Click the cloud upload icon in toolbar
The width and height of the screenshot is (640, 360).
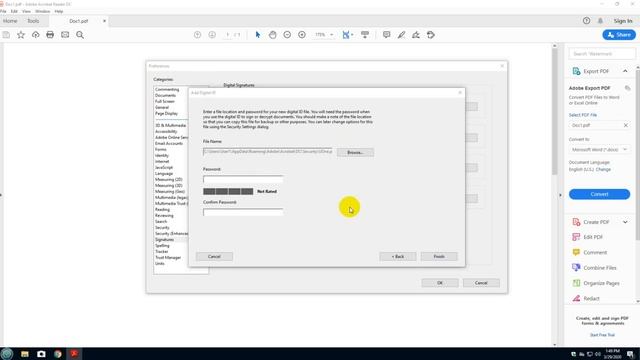click(36, 35)
